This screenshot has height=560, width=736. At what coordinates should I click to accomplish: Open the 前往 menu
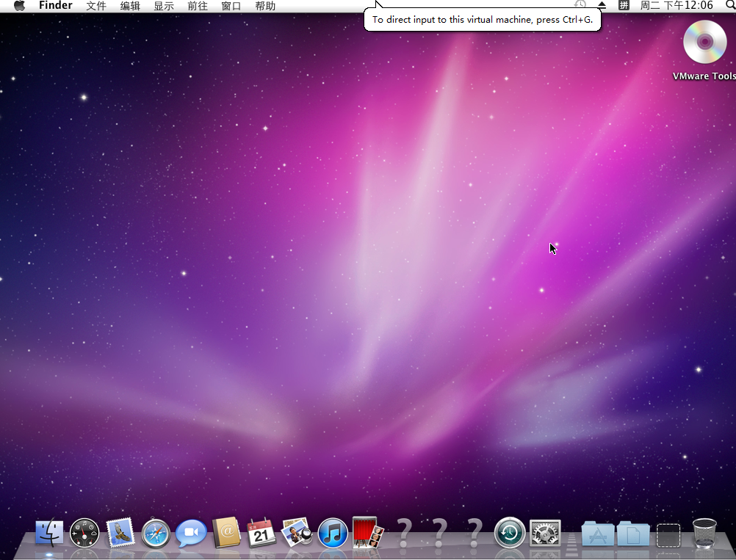198,6
